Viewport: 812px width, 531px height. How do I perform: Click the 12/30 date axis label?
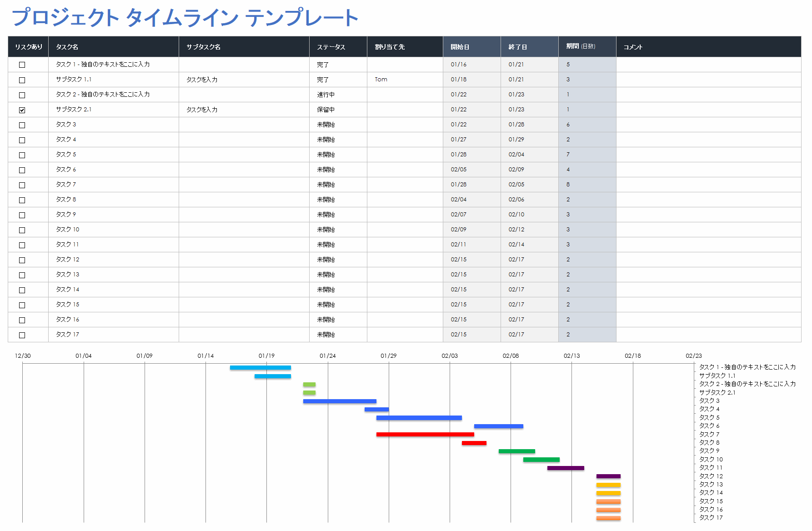click(x=23, y=356)
